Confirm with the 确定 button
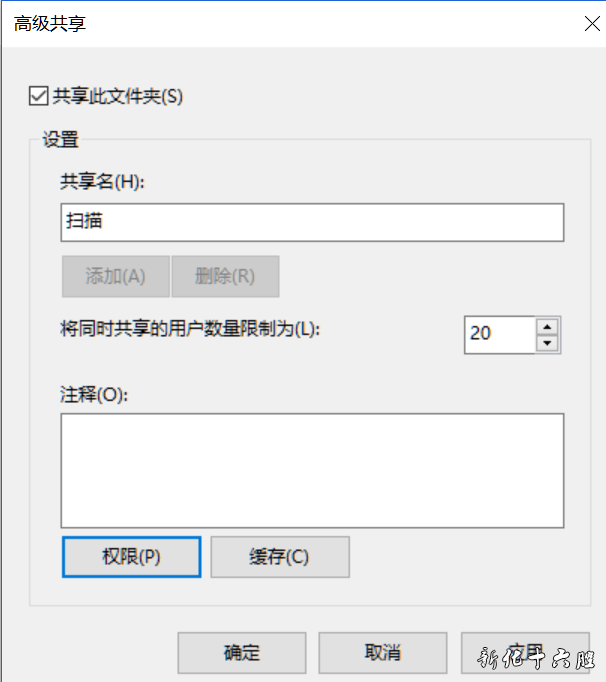The image size is (606, 682). pyautogui.click(x=242, y=653)
